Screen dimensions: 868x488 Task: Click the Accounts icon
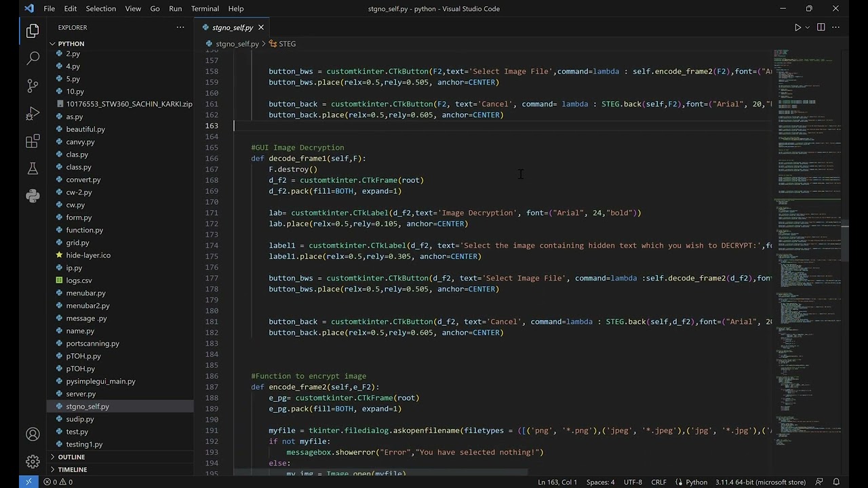[x=33, y=434]
